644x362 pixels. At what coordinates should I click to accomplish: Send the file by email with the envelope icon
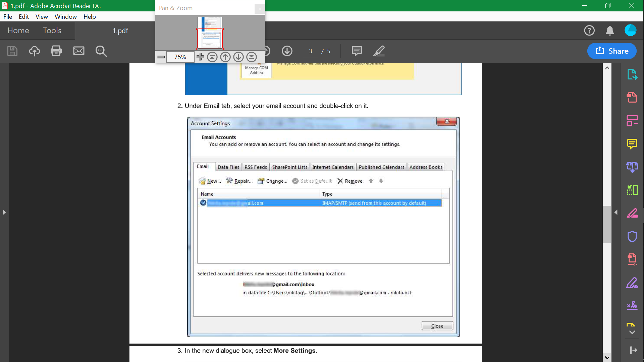(79, 51)
